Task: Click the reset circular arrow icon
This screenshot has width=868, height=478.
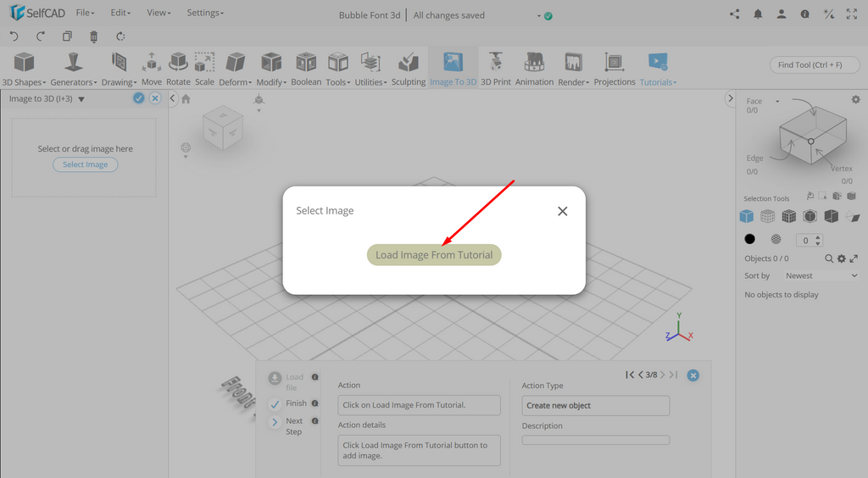Action: 120,36
